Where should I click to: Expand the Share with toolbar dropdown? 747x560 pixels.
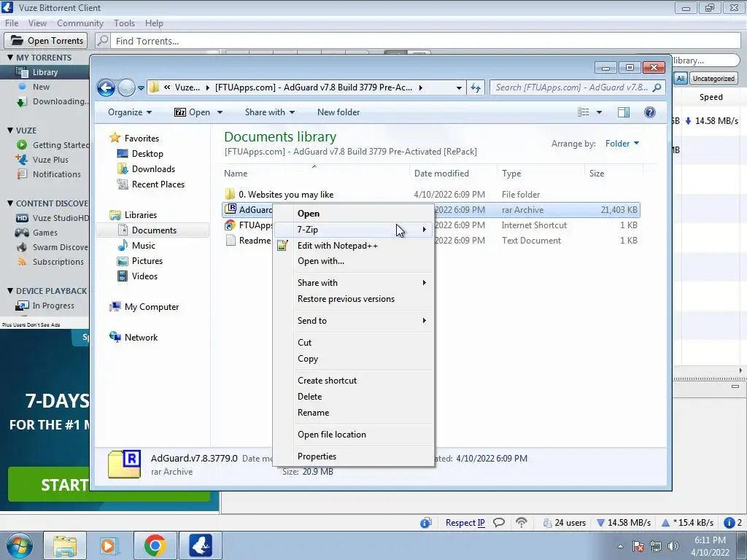(x=270, y=112)
